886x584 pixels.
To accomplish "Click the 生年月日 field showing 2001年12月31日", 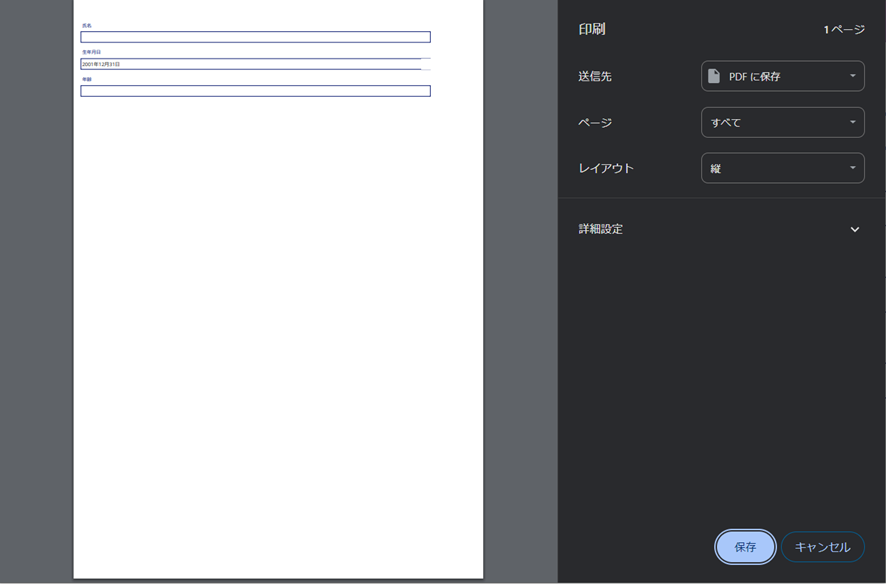I will pyautogui.click(x=255, y=64).
